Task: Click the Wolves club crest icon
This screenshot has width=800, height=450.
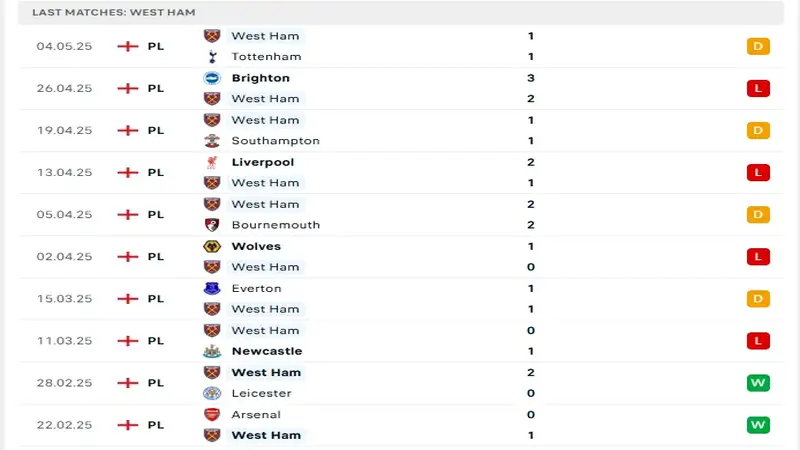Action: pyautogui.click(x=211, y=246)
